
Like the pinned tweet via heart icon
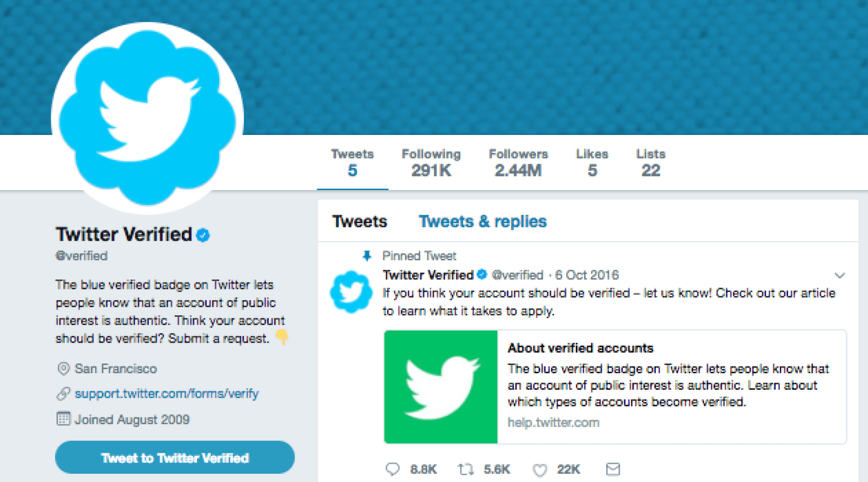pos(540,469)
